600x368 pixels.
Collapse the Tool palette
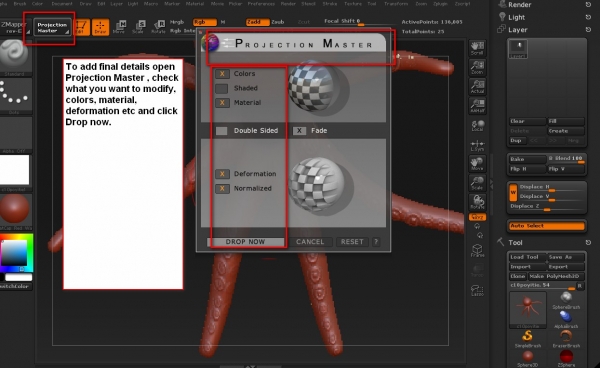(515, 243)
